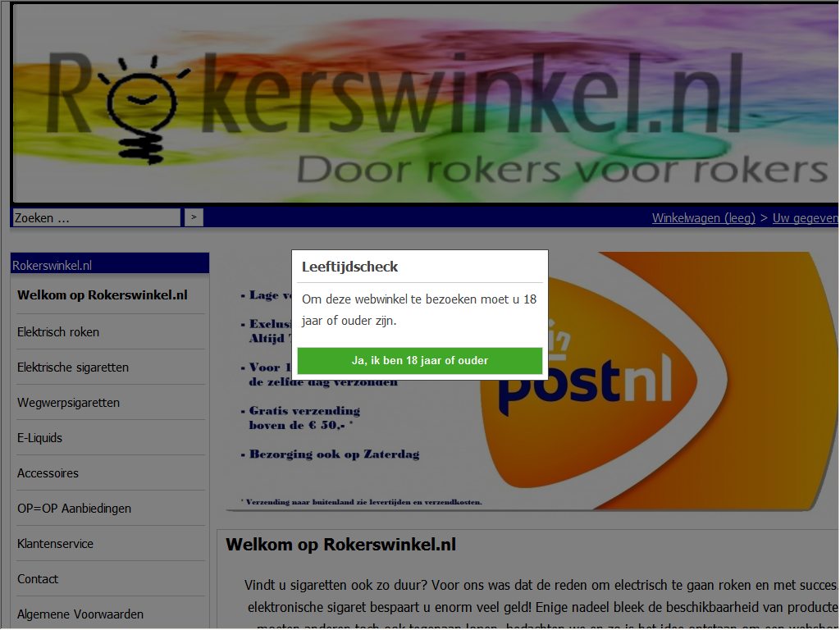The width and height of the screenshot is (840, 630).
Task: Click 'Door rokers voor rokers' slogan
Action: 563,169
